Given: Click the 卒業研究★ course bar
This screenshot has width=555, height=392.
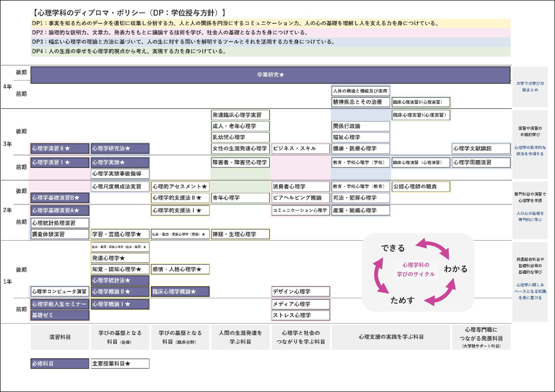Looking at the screenshot, I should (x=270, y=75).
